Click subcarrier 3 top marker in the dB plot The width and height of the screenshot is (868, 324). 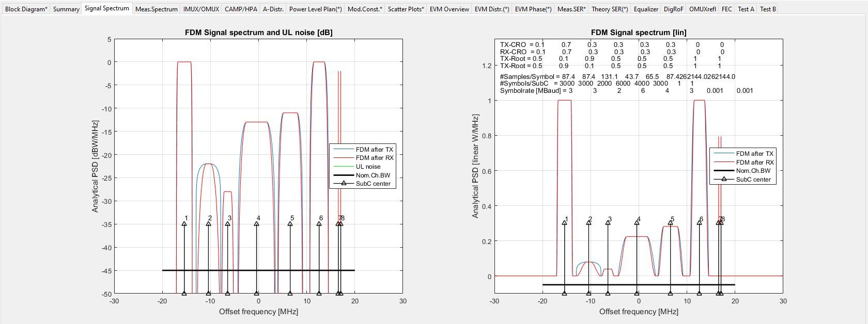click(x=227, y=223)
